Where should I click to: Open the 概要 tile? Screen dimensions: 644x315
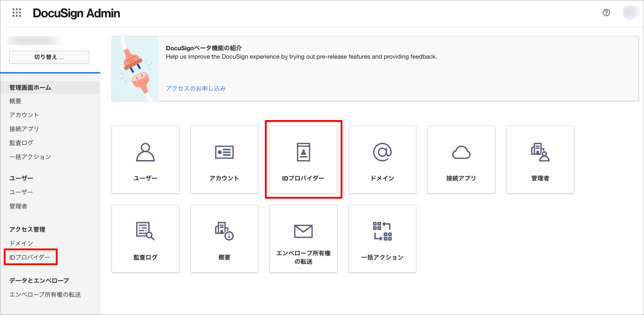224,239
